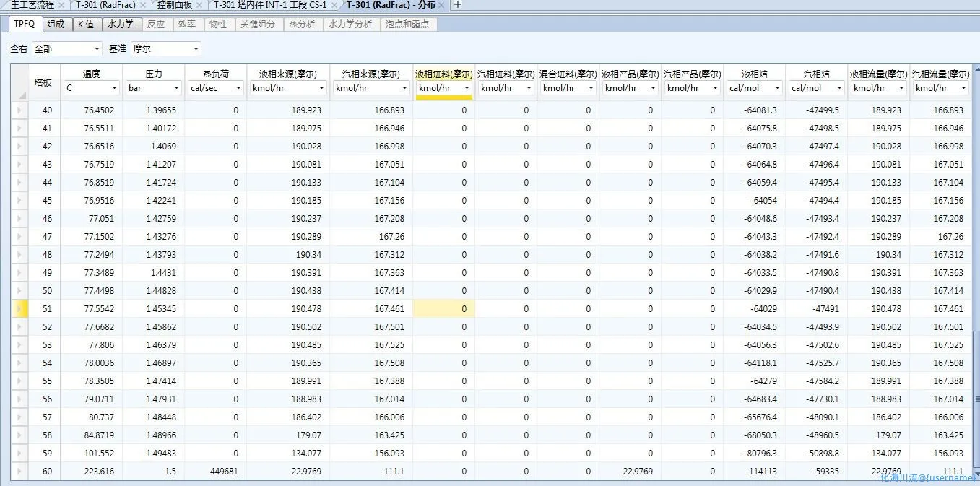Open T-301 塔内件 INT-1 工段 CS-1 tab
980x486 pixels.
pos(270,4)
